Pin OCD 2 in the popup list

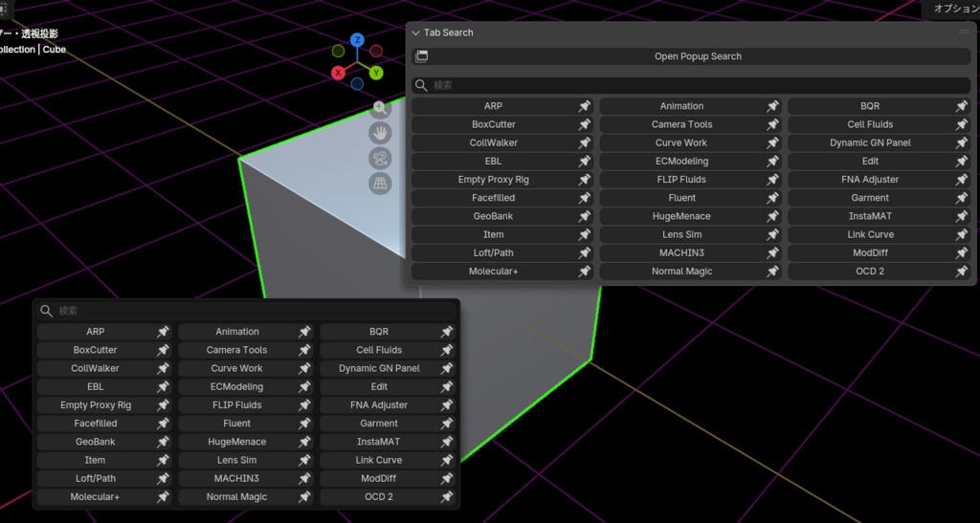coord(446,497)
